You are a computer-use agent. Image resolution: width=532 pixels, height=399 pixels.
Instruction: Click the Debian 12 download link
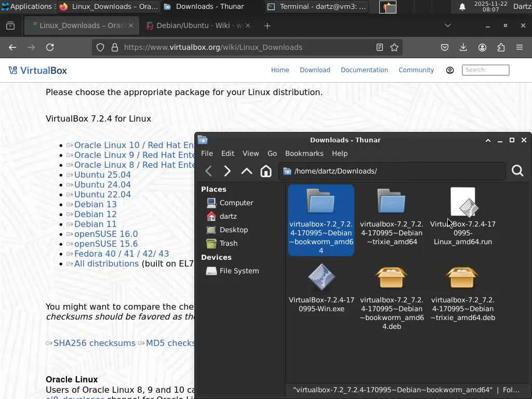[x=95, y=215]
